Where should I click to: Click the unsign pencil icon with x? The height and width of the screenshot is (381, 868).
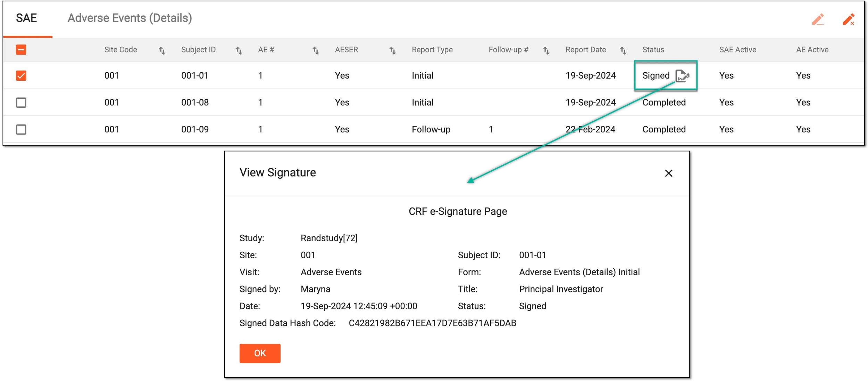coord(848,19)
